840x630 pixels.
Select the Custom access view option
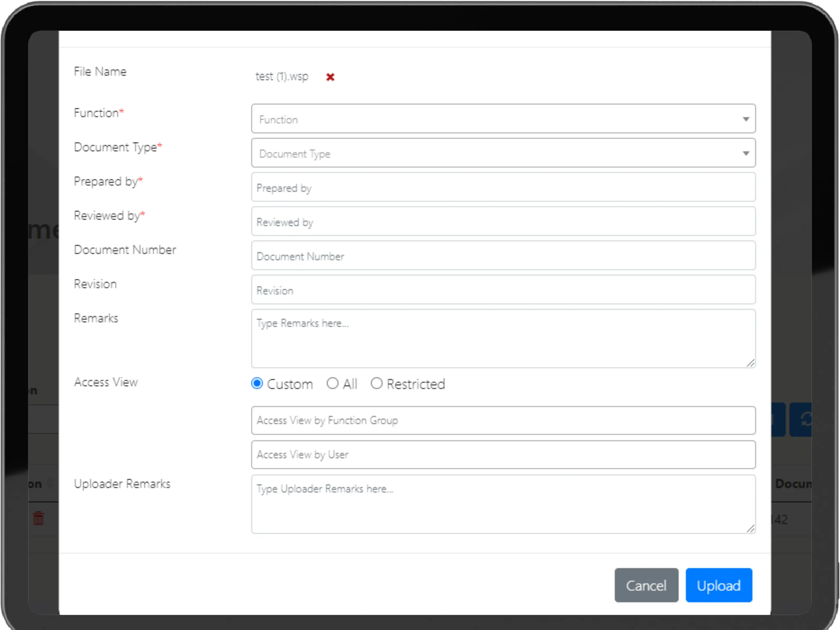[257, 384]
